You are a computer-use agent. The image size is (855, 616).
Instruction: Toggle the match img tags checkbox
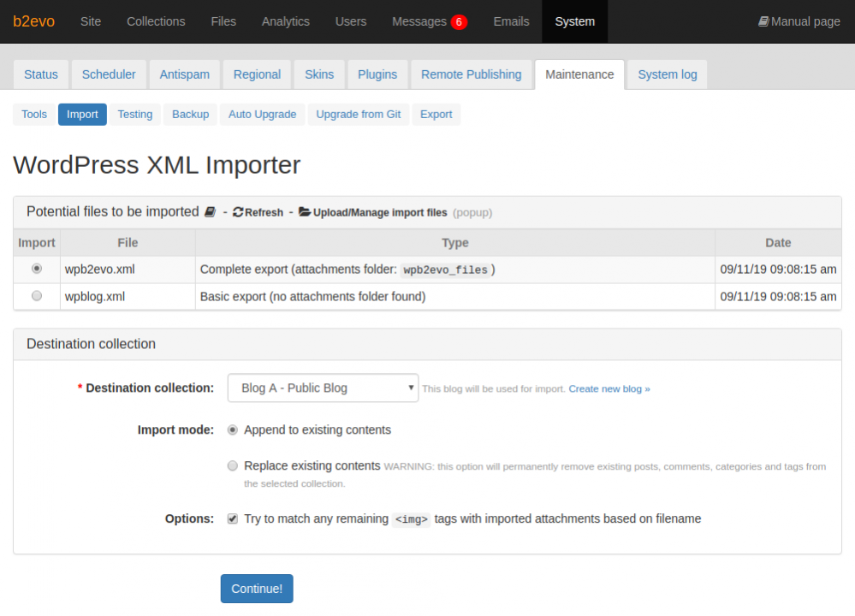coord(233,518)
